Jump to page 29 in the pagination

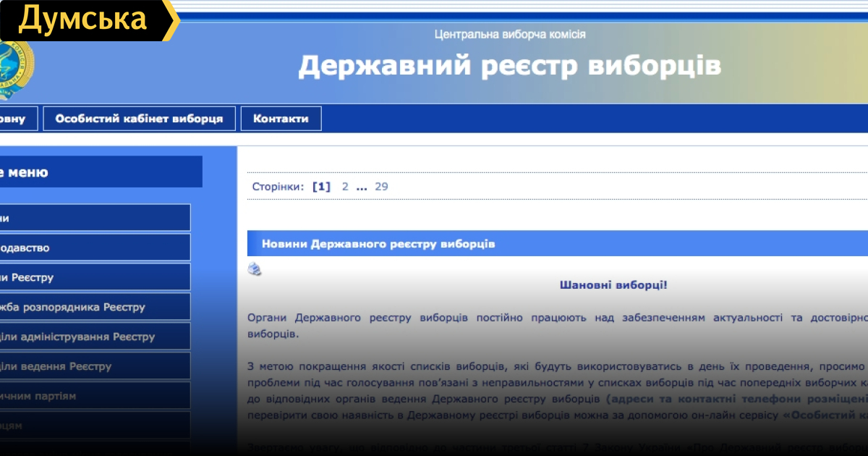[381, 187]
